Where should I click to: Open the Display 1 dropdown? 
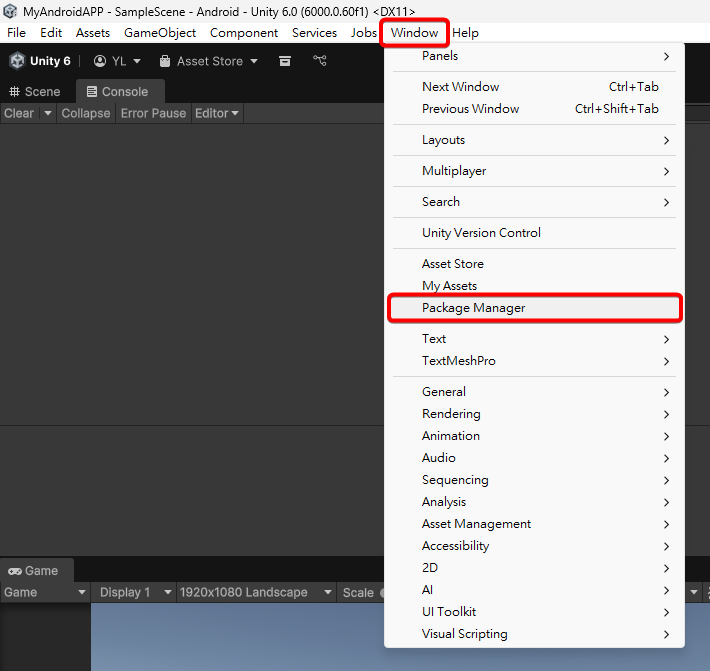point(133,592)
